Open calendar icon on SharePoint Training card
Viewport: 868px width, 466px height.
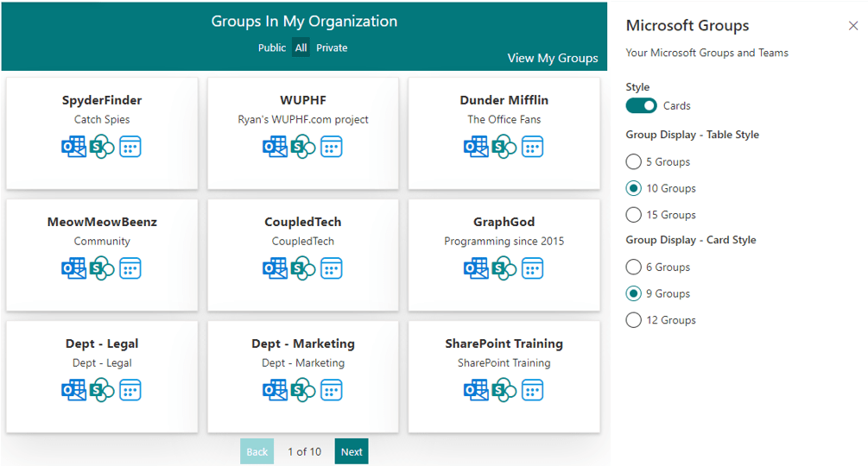click(x=532, y=390)
